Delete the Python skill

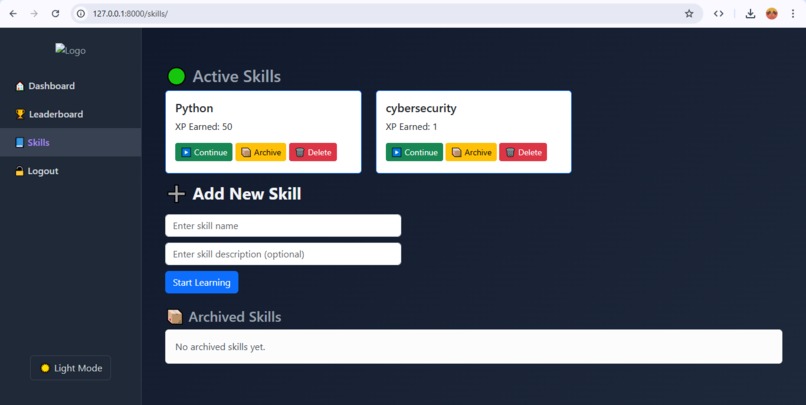click(313, 152)
